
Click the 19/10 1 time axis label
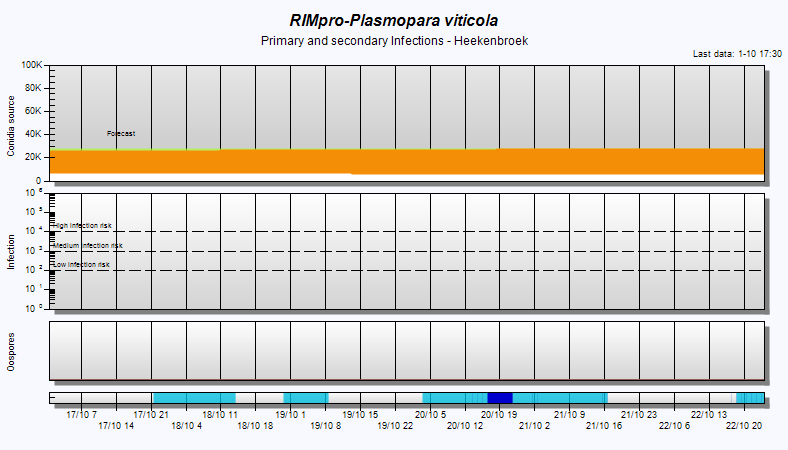click(x=290, y=415)
